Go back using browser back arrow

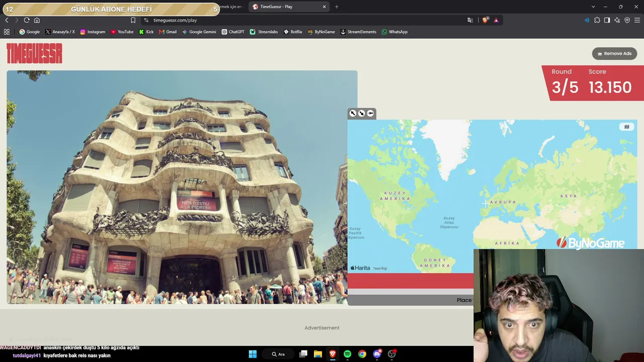7,20
